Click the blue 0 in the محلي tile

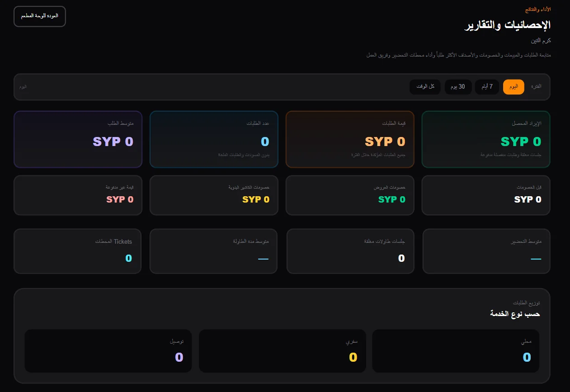tap(527, 357)
